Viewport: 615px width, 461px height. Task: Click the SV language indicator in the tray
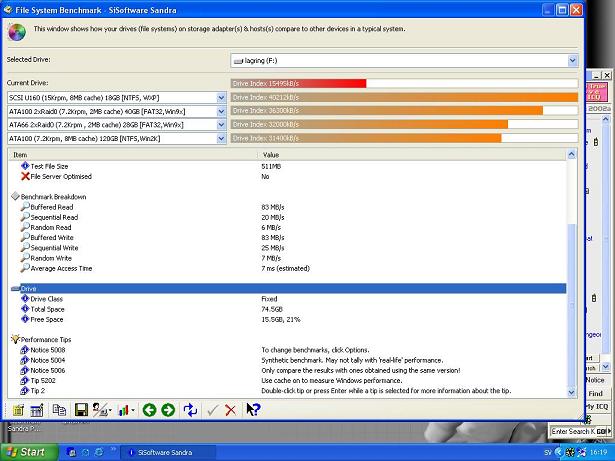click(547, 453)
